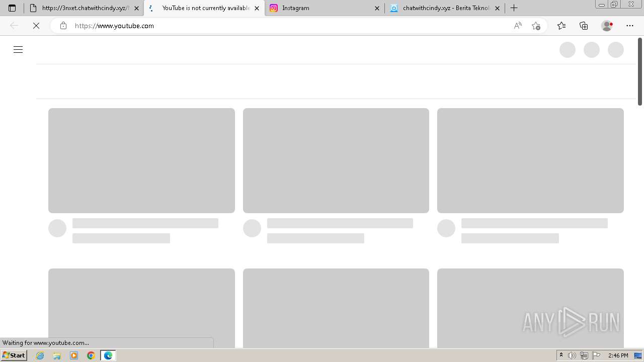Image resolution: width=644 pixels, height=362 pixels.
Task: Click the taskbar clock 2:46 PM
Action: click(618, 355)
